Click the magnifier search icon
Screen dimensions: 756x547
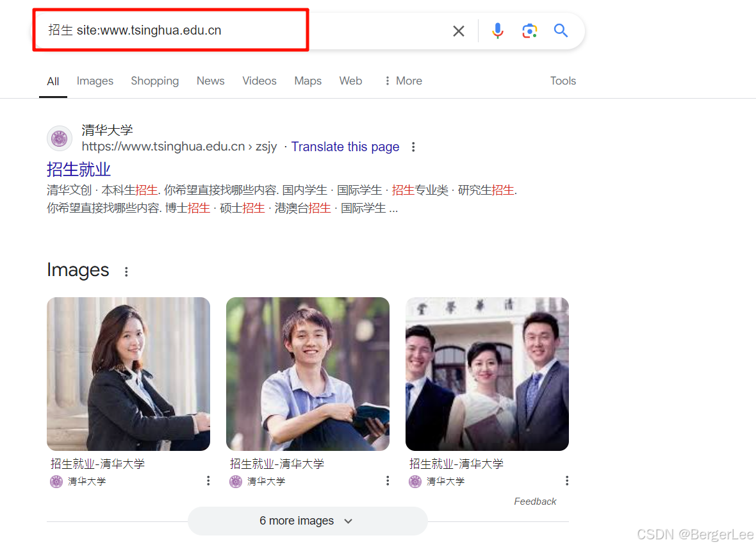[561, 31]
